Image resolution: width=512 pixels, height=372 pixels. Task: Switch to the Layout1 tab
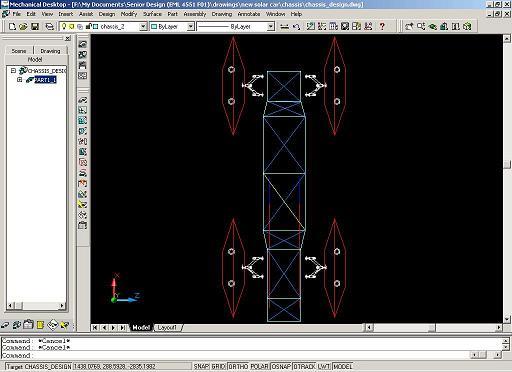point(167,327)
